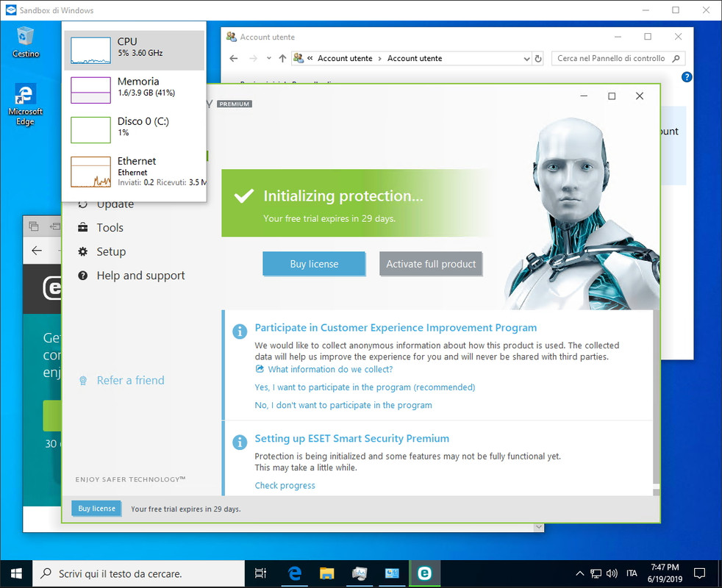The height and width of the screenshot is (588, 722).
Task: Click the taskbar search box 'Scrivi qui il testo'
Action: (138, 574)
